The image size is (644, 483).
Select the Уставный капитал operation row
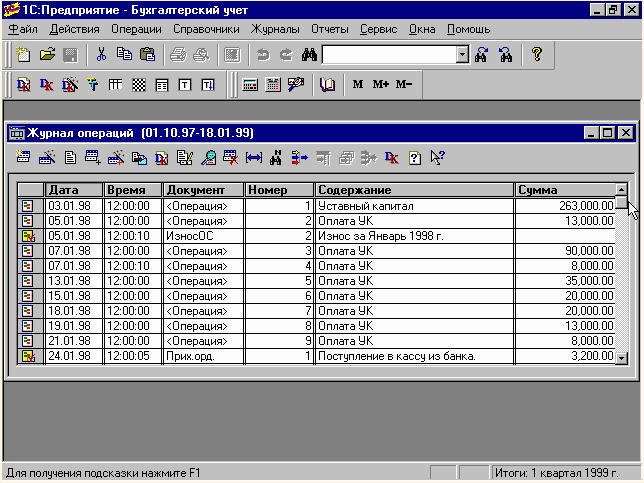point(413,206)
